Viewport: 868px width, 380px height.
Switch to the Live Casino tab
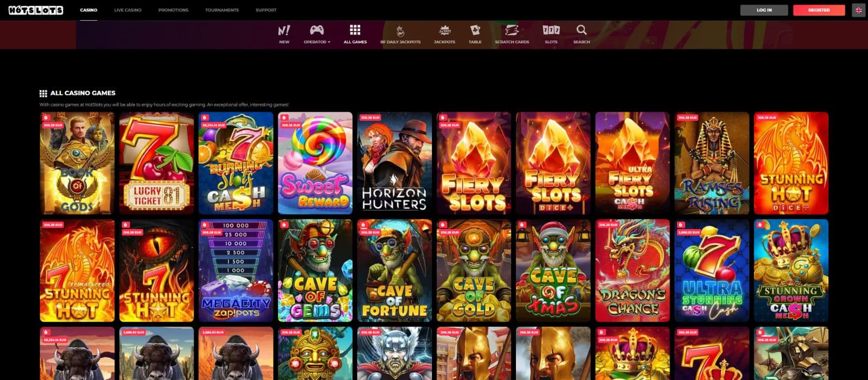point(127,10)
